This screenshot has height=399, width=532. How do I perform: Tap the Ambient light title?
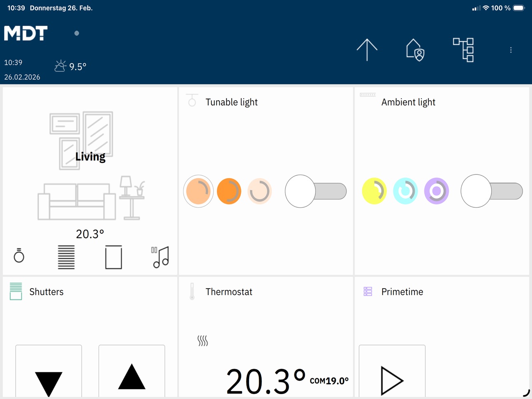[408, 102]
